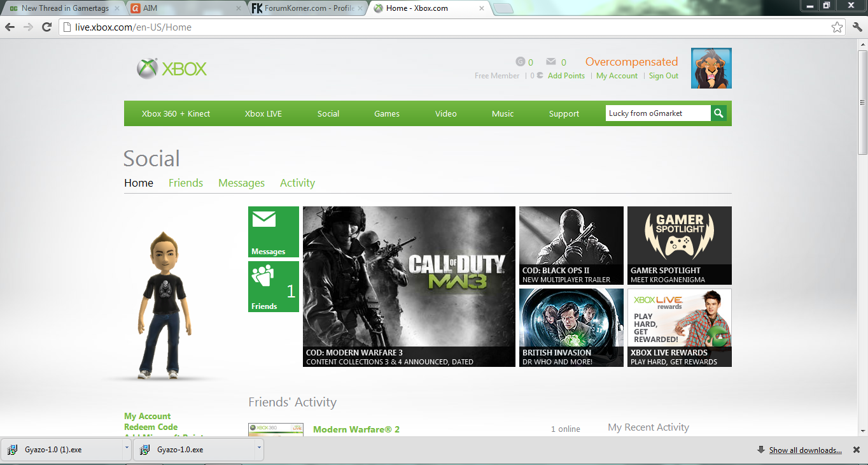This screenshot has width=868, height=465.
Task: Open My Account link in left sidebar
Action: pos(148,416)
